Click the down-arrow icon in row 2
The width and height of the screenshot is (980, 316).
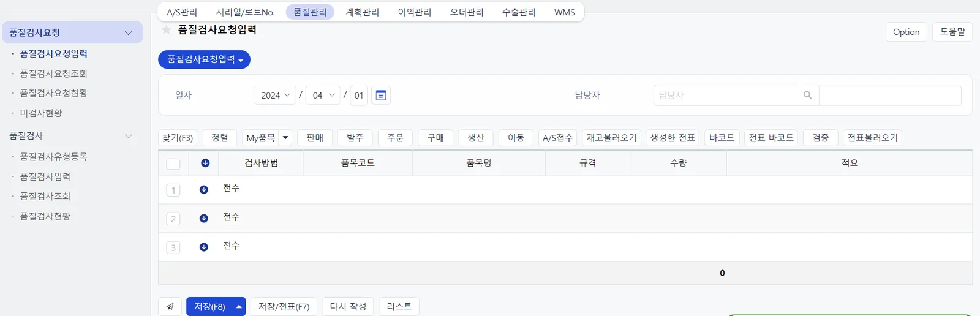(204, 219)
